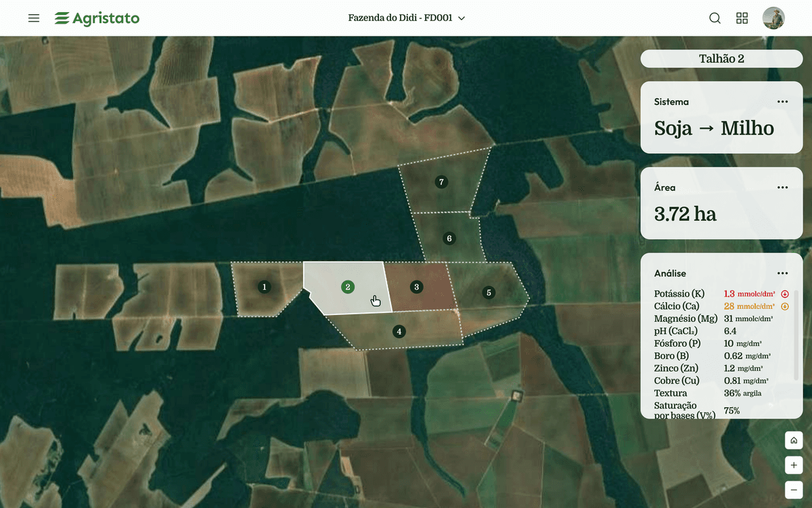
Task: Open the hamburger navigation menu
Action: [34, 18]
